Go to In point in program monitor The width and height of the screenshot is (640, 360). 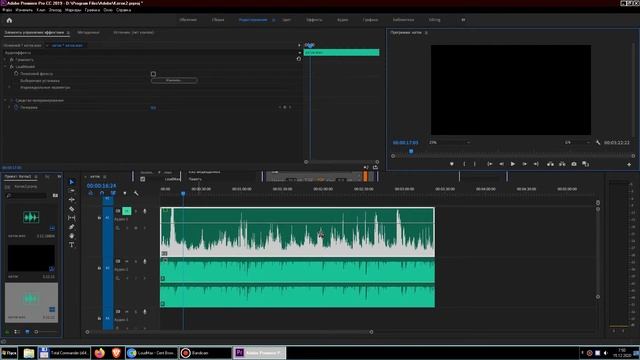(x=489, y=164)
